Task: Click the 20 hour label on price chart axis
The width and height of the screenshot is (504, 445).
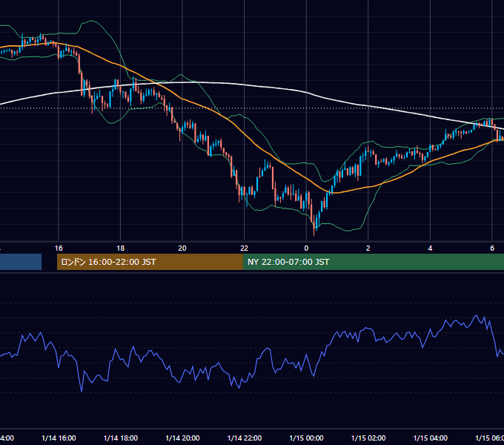Action: coord(182,248)
